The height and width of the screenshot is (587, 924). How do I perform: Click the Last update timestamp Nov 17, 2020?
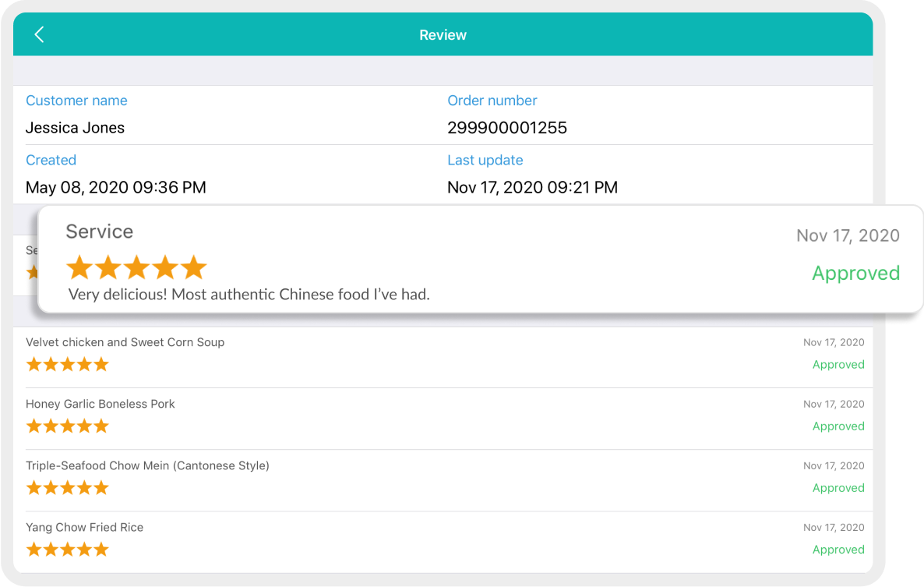(532, 187)
